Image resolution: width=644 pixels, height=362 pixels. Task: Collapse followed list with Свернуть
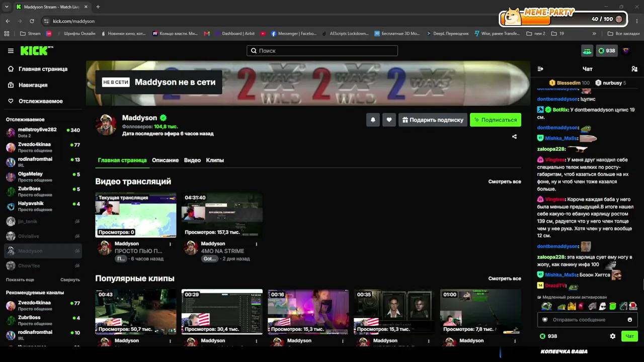pyautogui.click(x=70, y=280)
